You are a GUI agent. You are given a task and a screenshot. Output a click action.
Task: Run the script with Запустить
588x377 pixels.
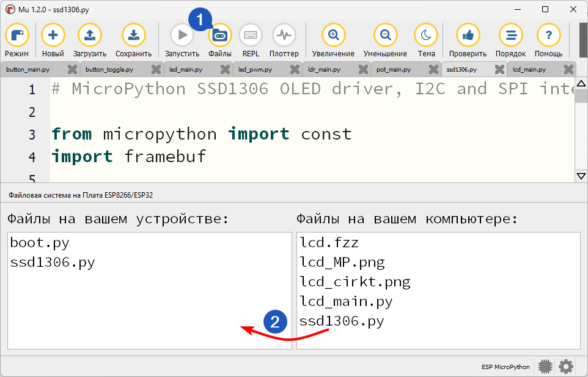182,40
